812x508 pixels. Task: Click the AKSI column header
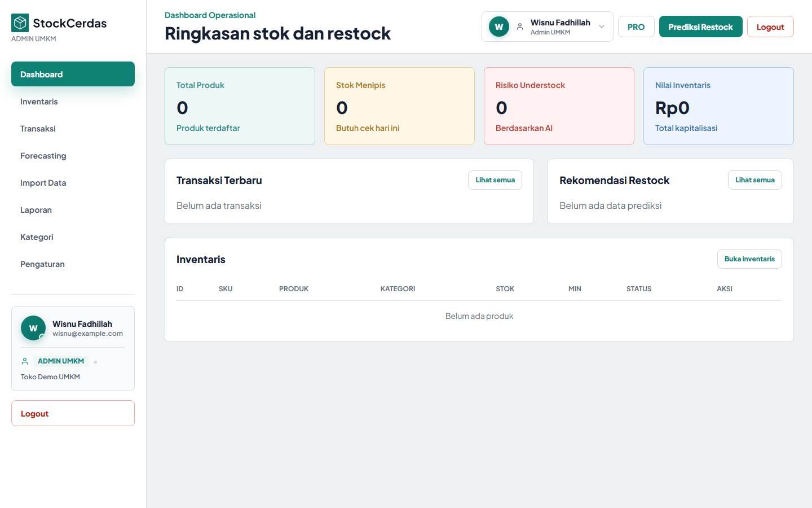pos(725,289)
